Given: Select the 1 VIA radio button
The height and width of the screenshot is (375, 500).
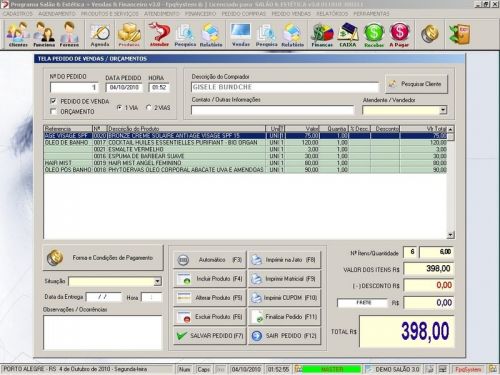Looking at the screenshot, I should pyautogui.click(x=120, y=108).
